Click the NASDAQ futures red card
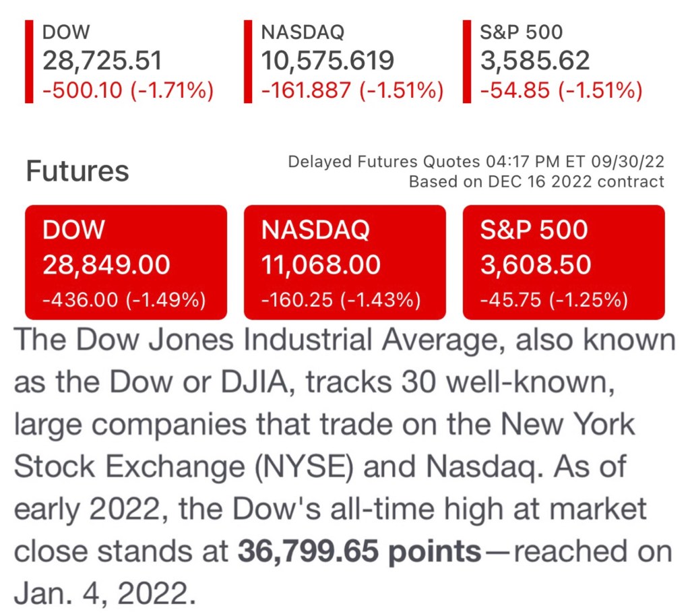 344,262
